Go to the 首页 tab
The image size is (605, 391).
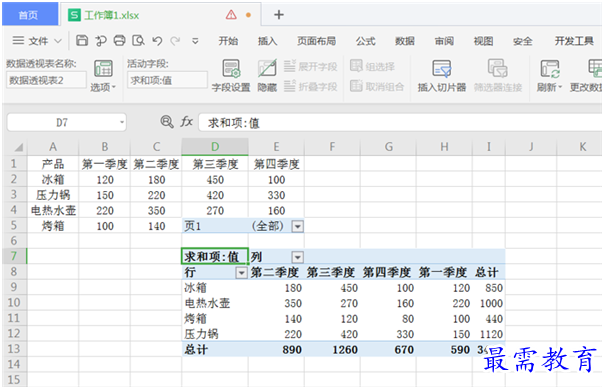coord(29,15)
